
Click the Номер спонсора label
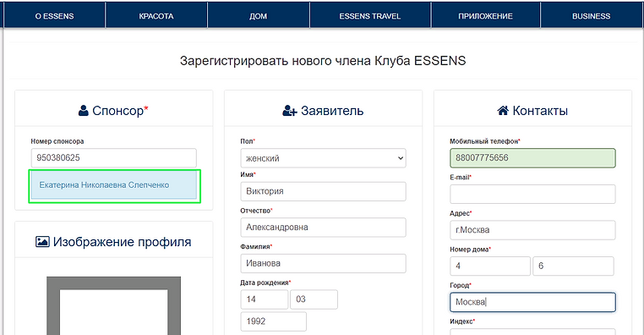point(57,141)
